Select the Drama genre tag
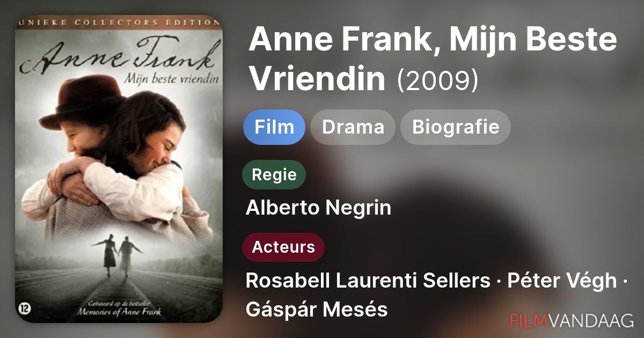 [353, 127]
